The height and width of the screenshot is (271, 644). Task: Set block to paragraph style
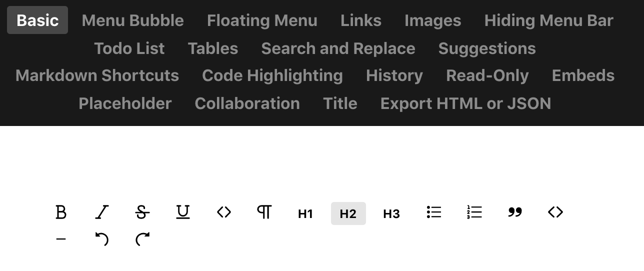coord(264,212)
